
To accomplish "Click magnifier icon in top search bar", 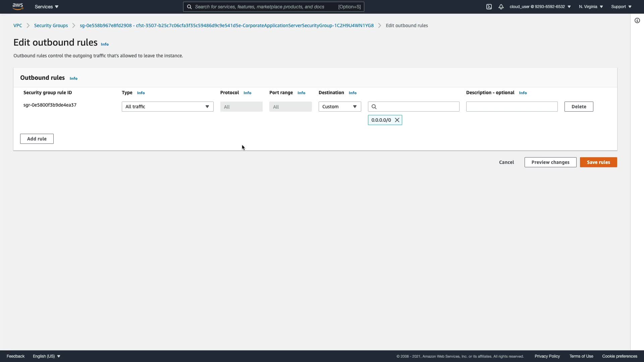I will point(190,7).
